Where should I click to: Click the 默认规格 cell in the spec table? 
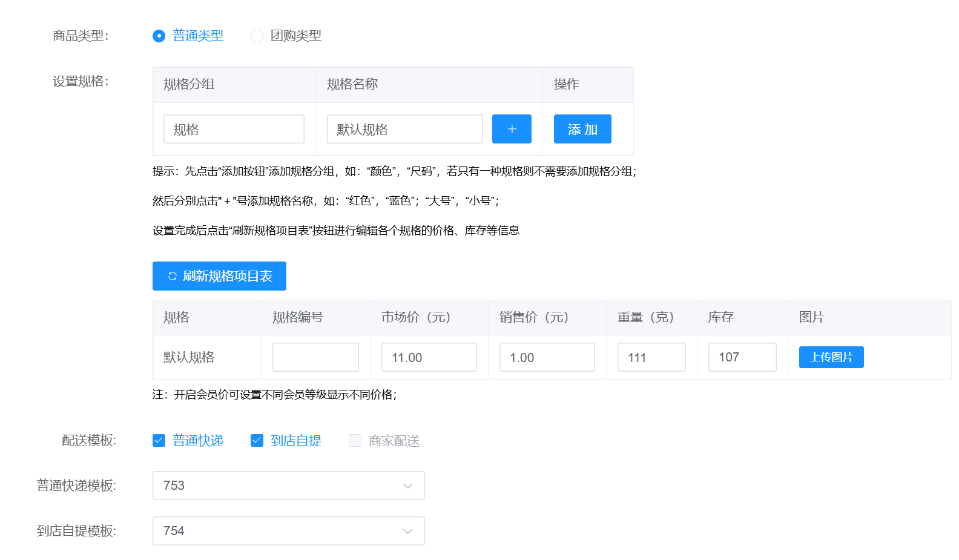(189, 357)
